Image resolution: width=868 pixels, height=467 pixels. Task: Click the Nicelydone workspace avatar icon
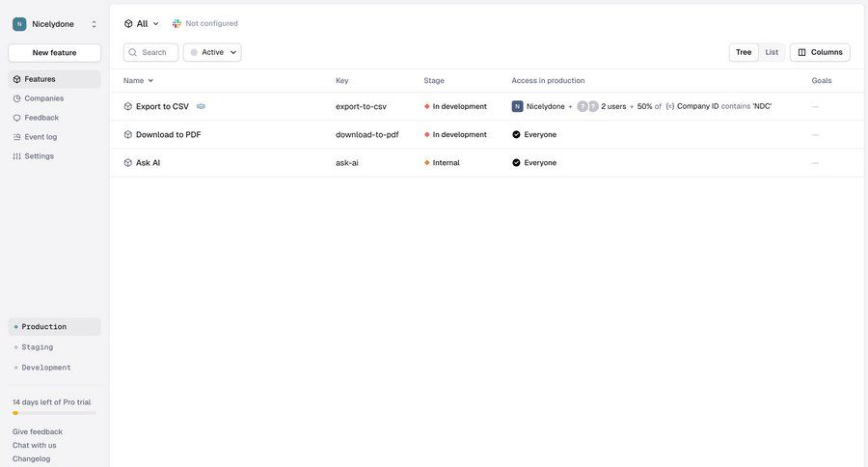(19, 24)
